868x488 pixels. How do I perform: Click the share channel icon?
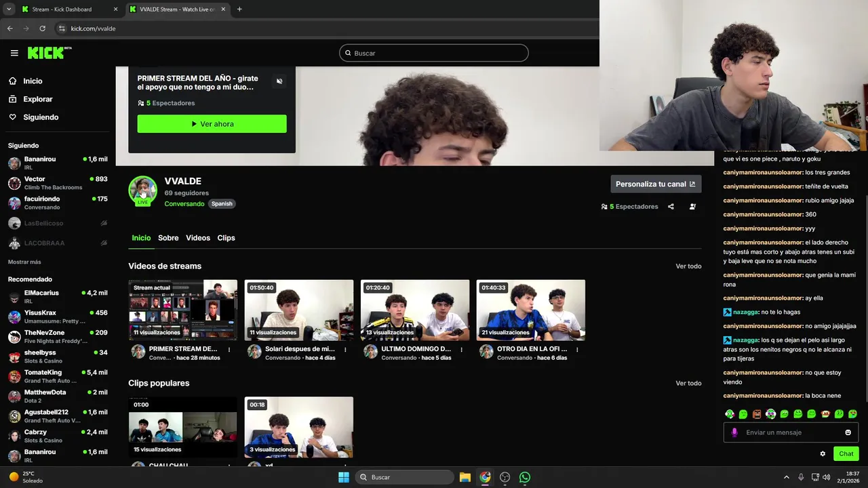click(x=671, y=207)
